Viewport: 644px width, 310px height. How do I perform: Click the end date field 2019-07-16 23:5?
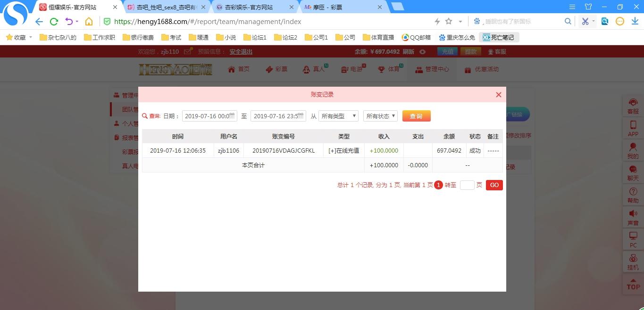(x=278, y=116)
